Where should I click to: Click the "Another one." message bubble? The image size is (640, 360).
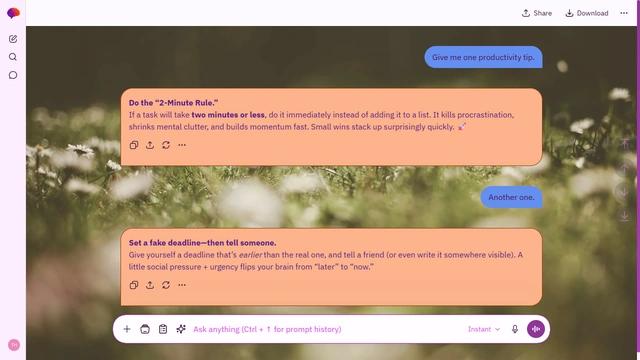pos(511,197)
